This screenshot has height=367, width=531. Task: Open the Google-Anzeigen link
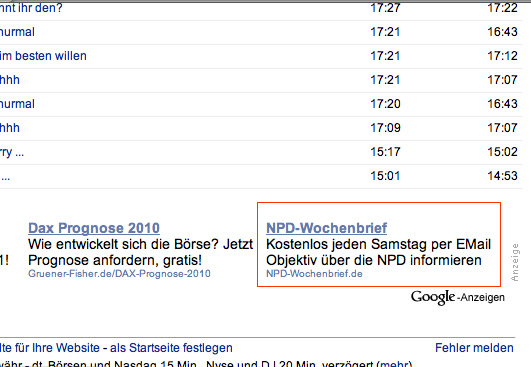tap(458, 297)
